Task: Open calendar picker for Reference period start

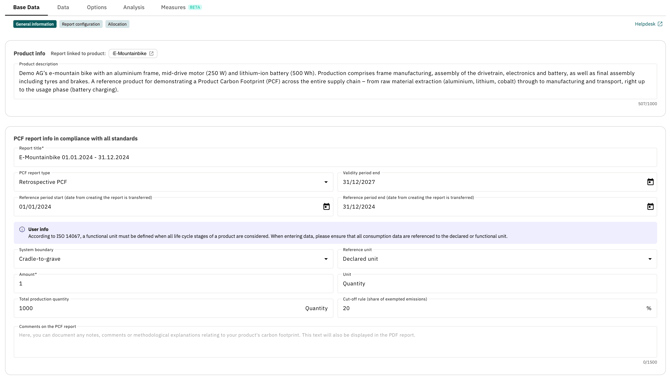Action: pos(326,207)
